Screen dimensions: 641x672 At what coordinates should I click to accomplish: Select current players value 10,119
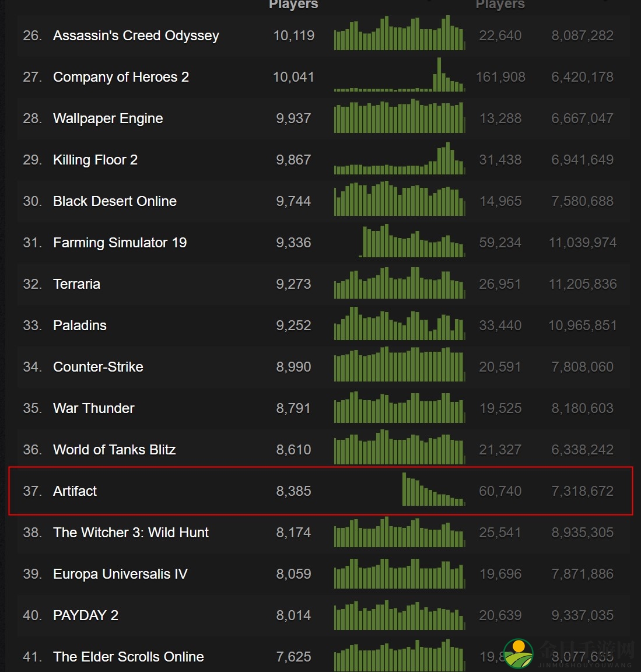click(293, 36)
